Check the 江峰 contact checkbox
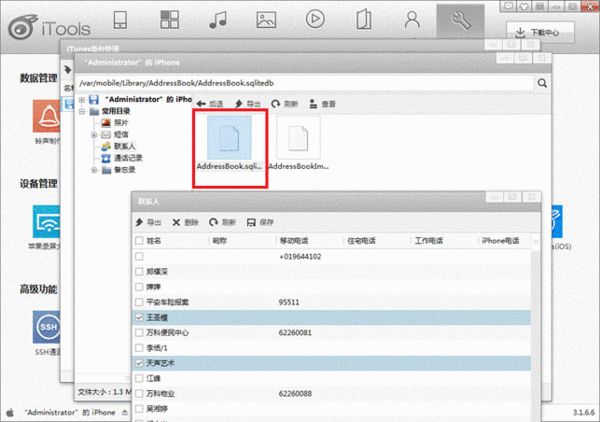 (139, 378)
